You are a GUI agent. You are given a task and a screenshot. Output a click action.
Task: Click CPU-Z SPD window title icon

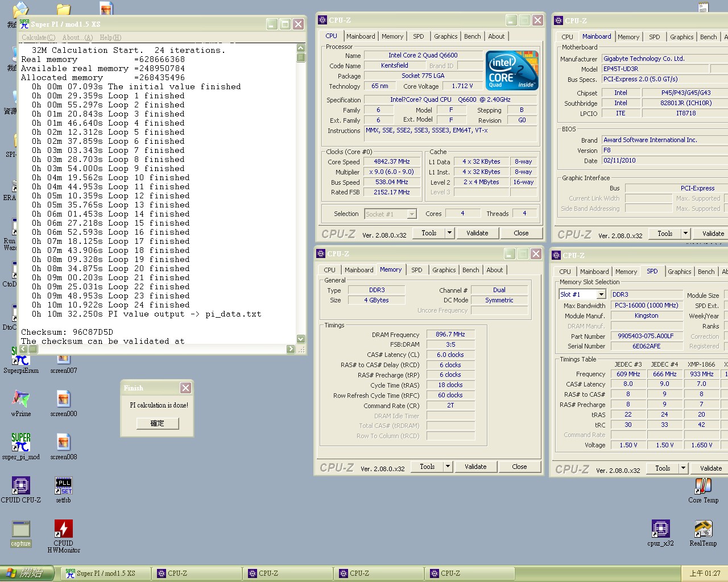coord(557,255)
